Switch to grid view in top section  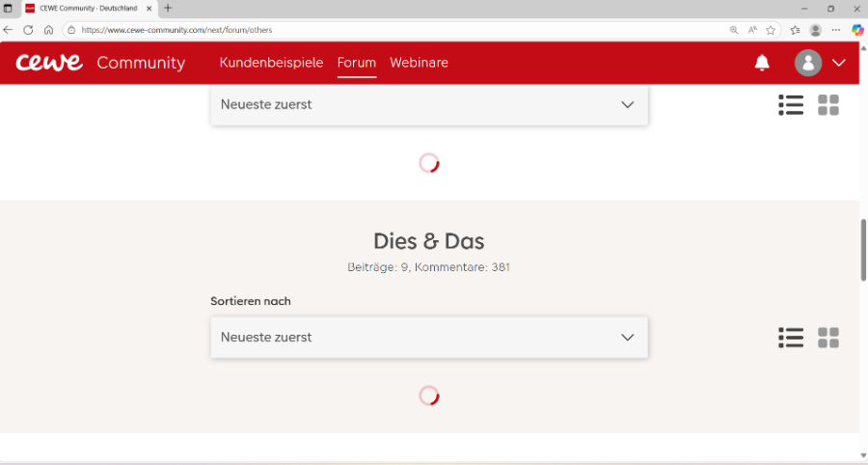pos(828,105)
